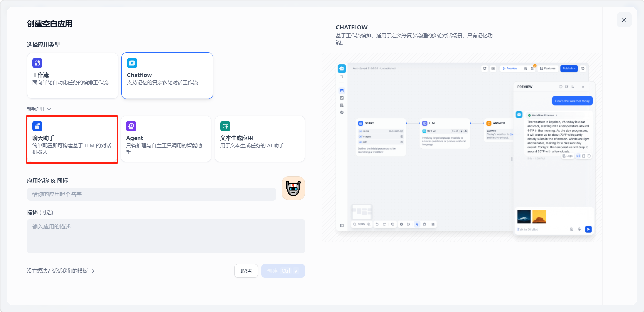Viewport: 644px width, 312px height.
Task: Select the Chatflow app type
Action: pyautogui.click(x=167, y=76)
